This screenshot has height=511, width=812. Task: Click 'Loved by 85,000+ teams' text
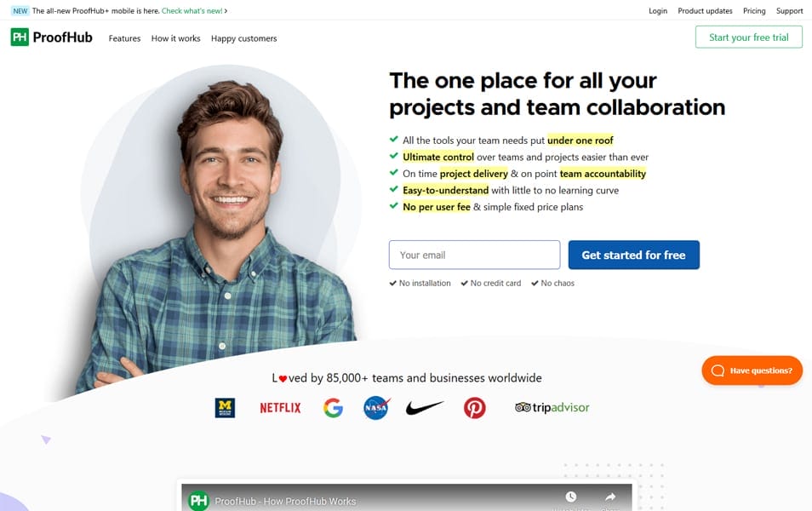click(x=337, y=378)
